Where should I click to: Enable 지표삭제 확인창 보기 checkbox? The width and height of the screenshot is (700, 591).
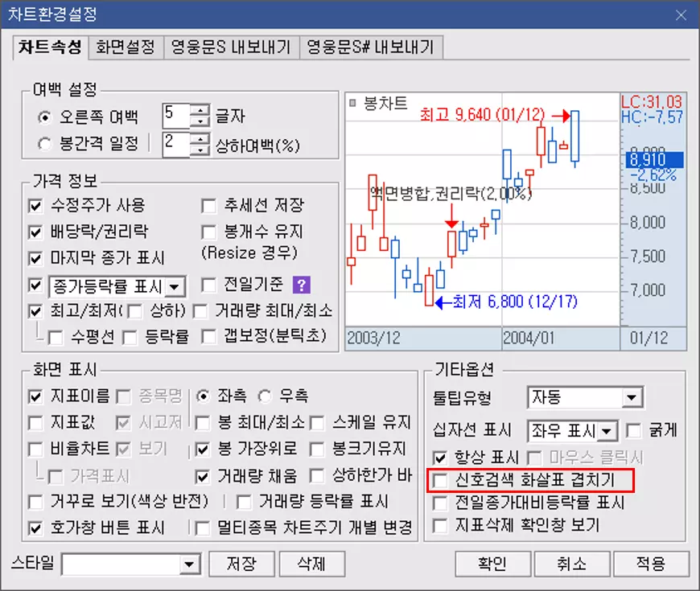click(440, 525)
